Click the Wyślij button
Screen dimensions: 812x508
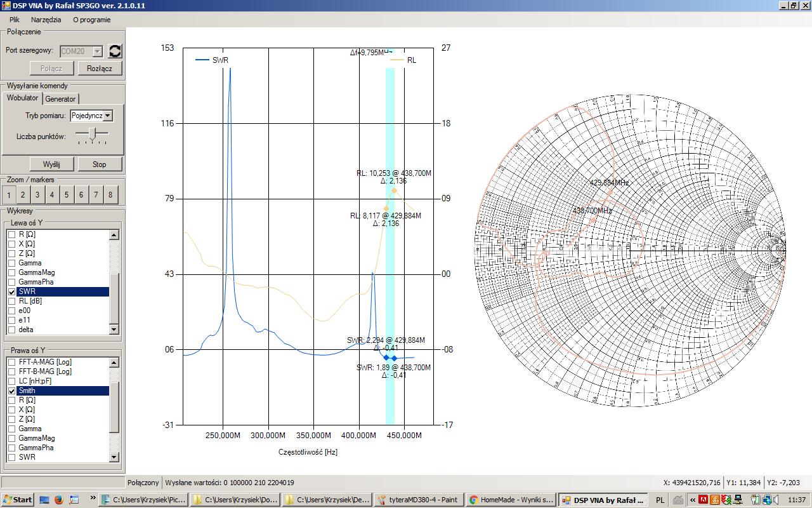[52, 164]
